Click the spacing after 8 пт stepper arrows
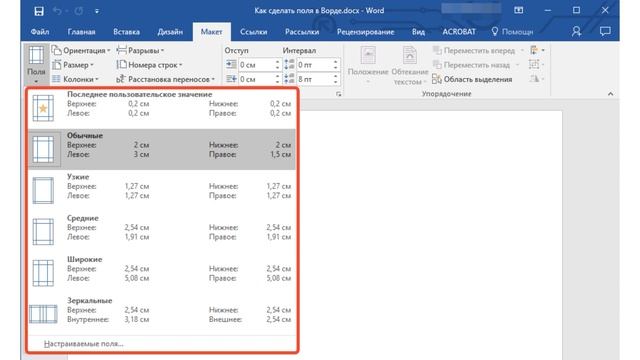640x360 pixels. point(336,79)
